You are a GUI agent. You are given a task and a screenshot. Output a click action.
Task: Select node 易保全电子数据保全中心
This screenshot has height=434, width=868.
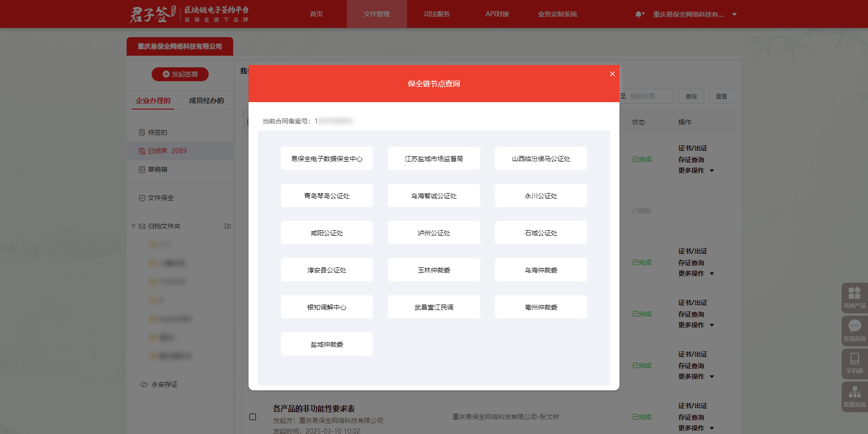point(327,158)
